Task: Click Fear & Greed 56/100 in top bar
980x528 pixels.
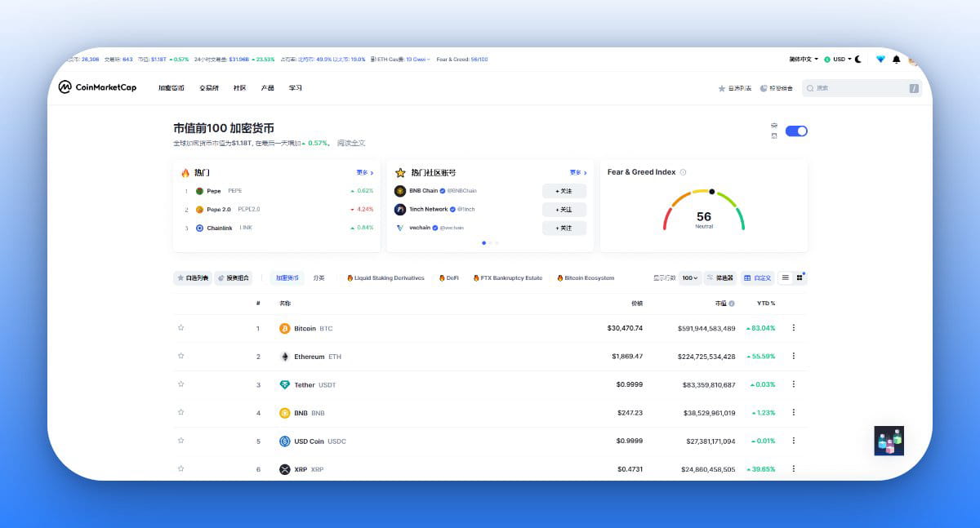Action: coord(462,60)
